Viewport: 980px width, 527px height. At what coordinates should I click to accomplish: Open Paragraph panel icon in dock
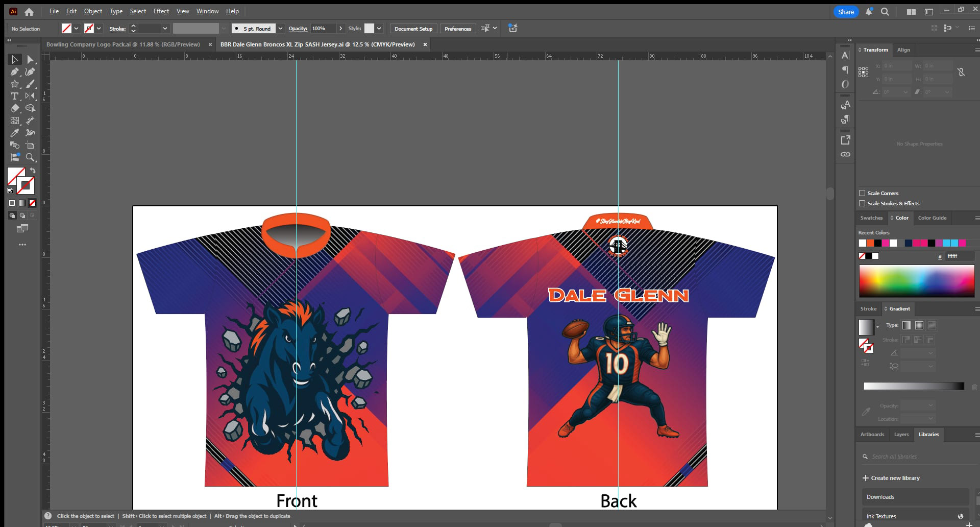[x=846, y=69]
